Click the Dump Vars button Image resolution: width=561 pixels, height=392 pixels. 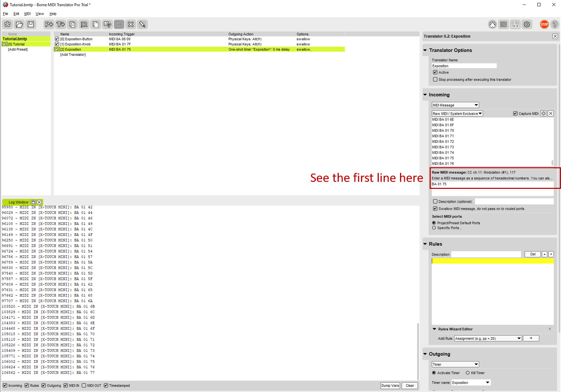pos(390,385)
